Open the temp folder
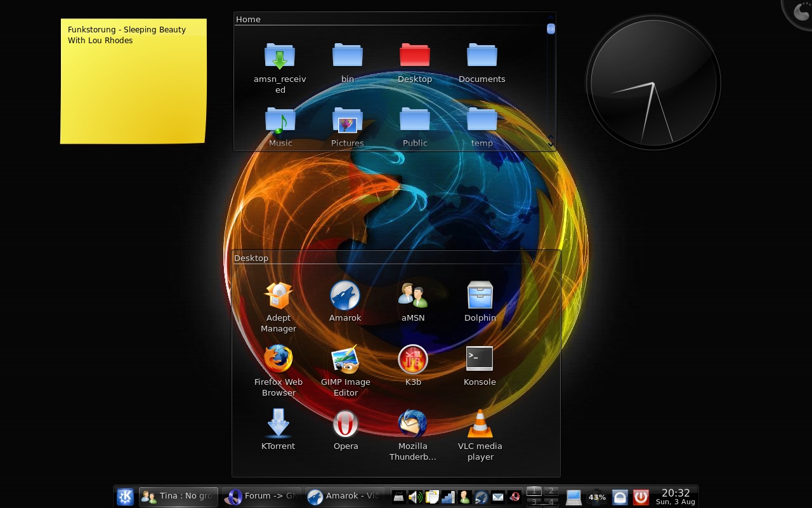 482,127
